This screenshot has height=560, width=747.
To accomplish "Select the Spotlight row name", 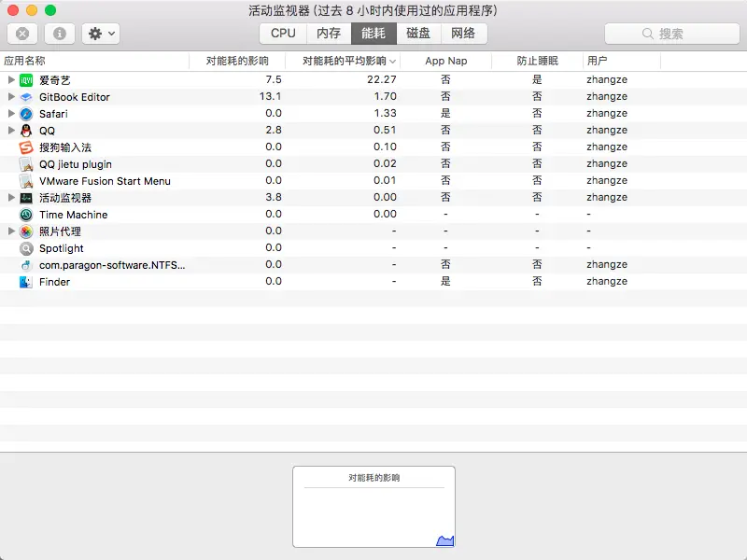I will tap(62, 248).
